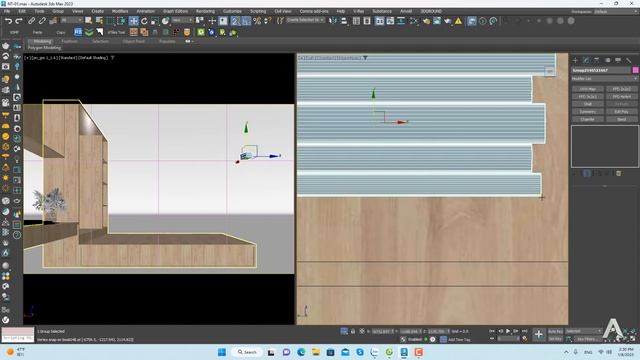Toggle the Angle Snap button
Image resolution: width=640 pixels, height=360 pixels.
click(x=246, y=21)
